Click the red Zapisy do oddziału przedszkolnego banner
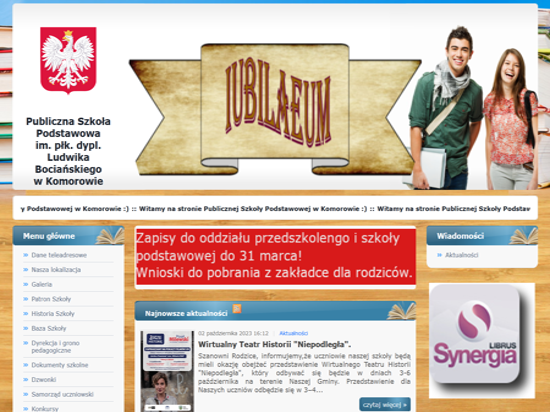The width and height of the screenshot is (550, 412). click(275, 257)
